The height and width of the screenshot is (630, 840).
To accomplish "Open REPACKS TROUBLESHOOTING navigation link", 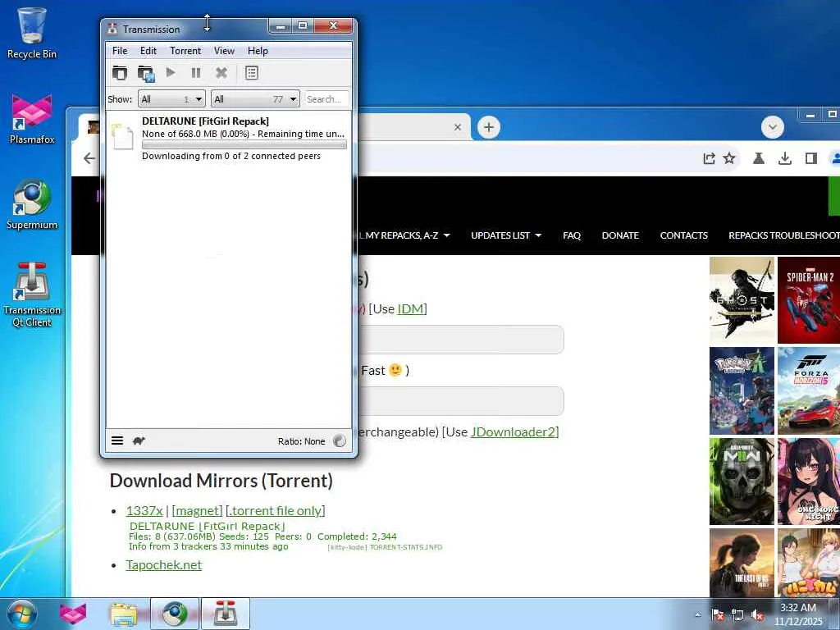I will (x=783, y=235).
